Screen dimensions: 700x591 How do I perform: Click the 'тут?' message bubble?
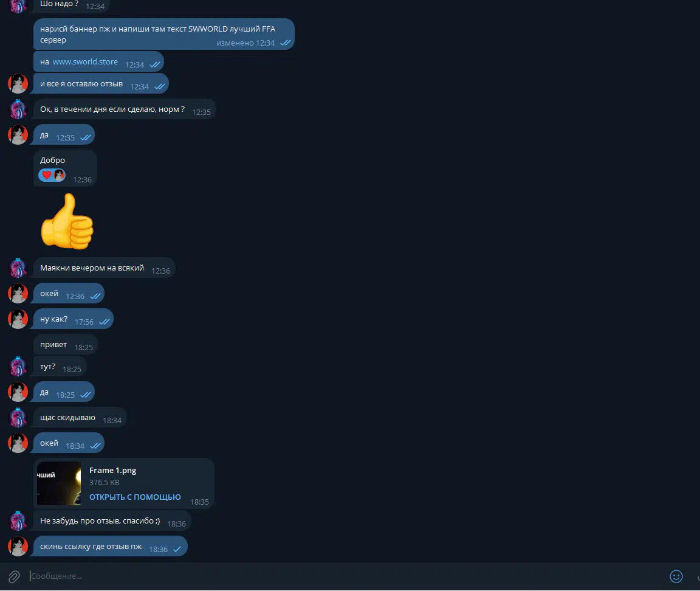coord(60,367)
